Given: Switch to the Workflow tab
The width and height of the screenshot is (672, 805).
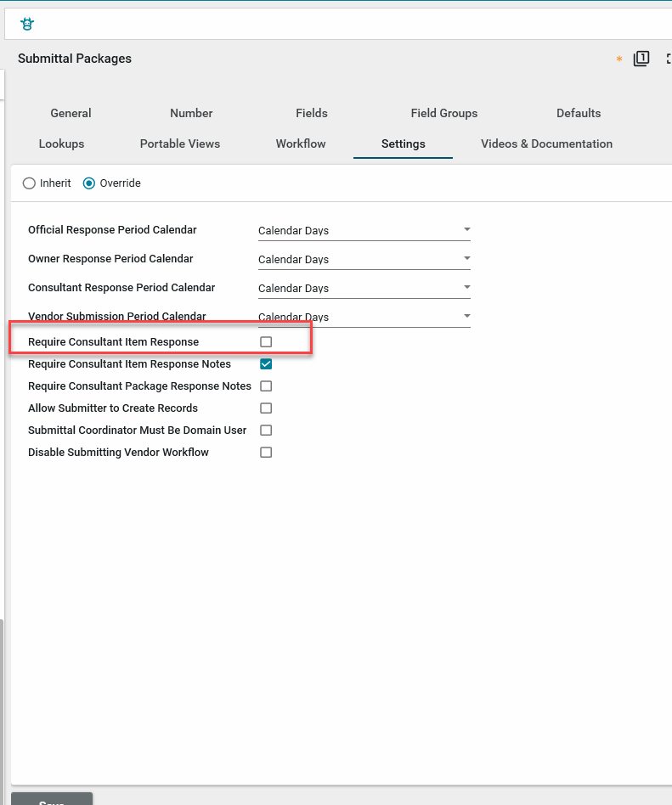Looking at the screenshot, I should (301, 144).
